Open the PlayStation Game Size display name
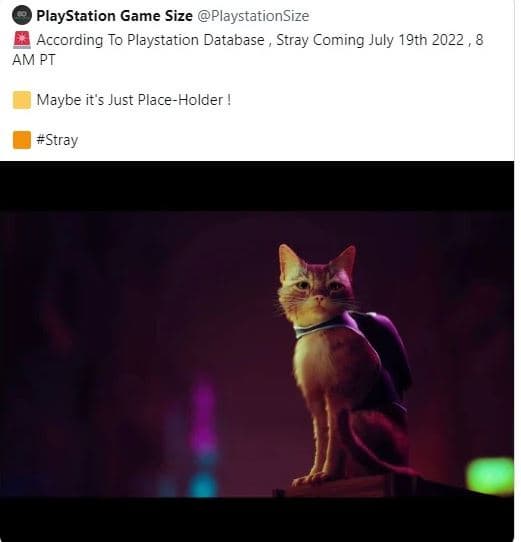Image resolution: width=521 pixels, height=542 pixels. tap(114, 16)
